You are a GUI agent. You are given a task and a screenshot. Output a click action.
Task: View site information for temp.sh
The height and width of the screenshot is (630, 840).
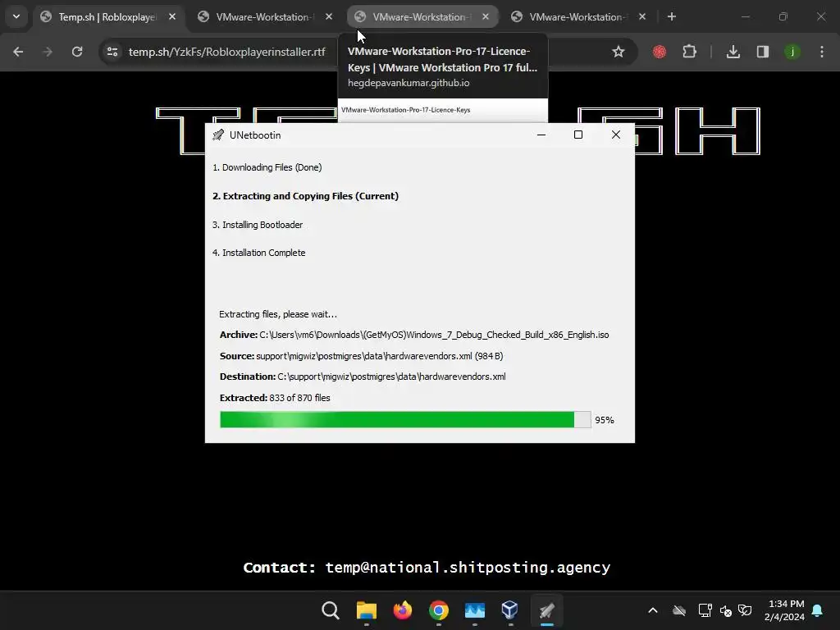point(112,52)
